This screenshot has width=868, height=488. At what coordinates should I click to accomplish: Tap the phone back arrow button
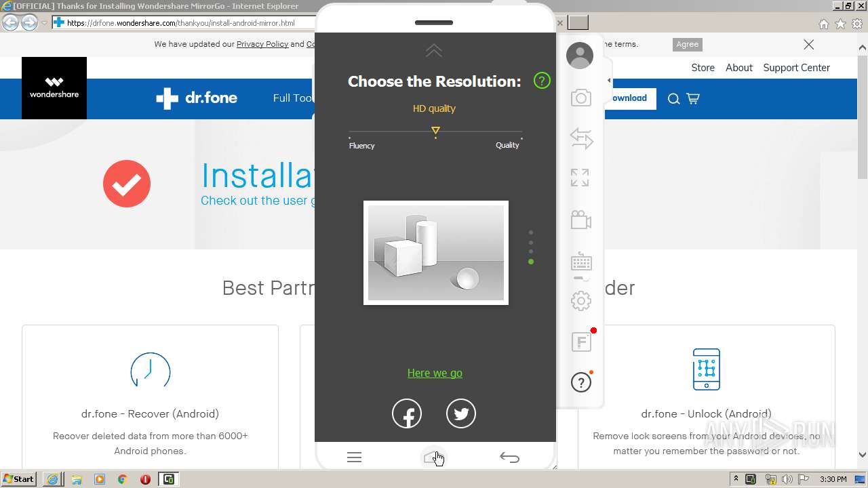[509, 457]
